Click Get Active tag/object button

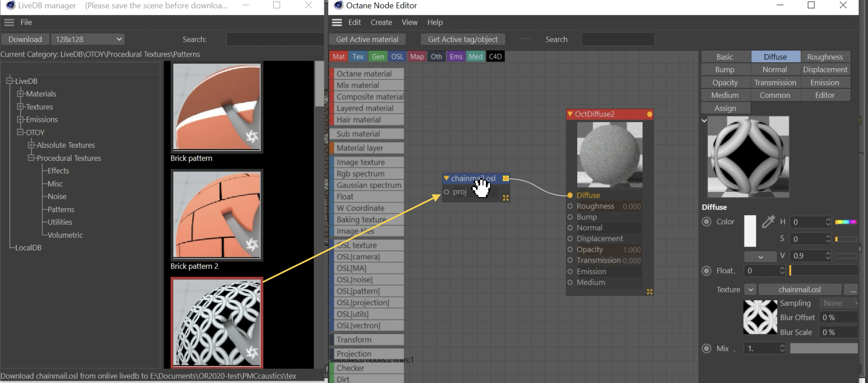(463, 39)
